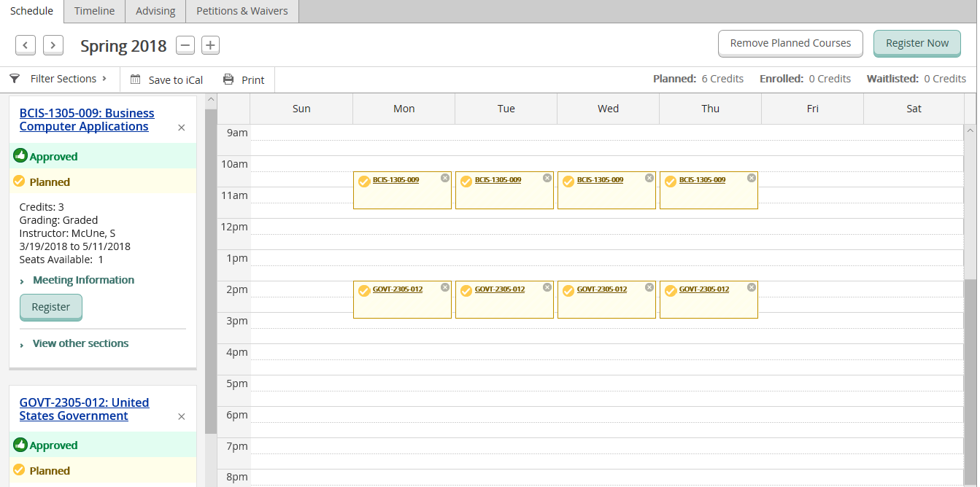The image size is (980, 487).
Task: Remove BCIS-1305-009 from Thursday calendar
Action: tap(752, 178)
